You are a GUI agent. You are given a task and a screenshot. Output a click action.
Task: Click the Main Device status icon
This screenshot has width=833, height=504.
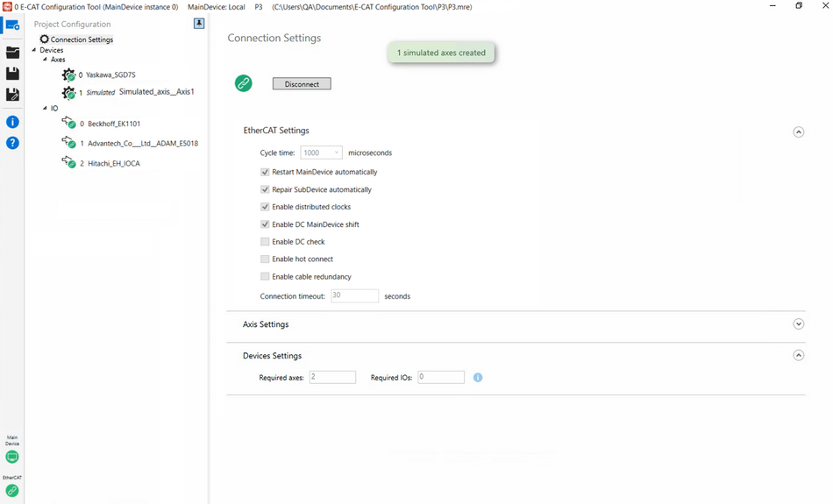coord(12,457)
